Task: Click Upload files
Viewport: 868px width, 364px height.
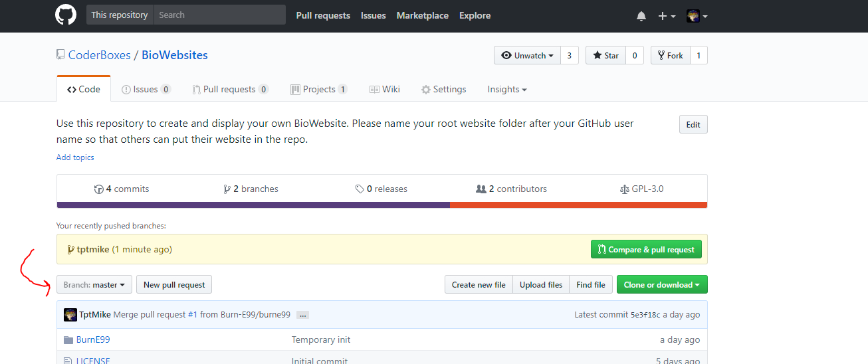Action: (541, 284)
